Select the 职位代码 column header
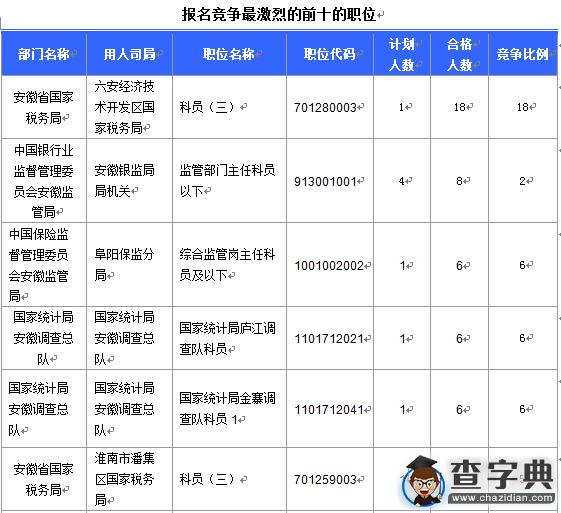Image resolution: width=561 pixels, height=513 pixels. coord(330,54)
